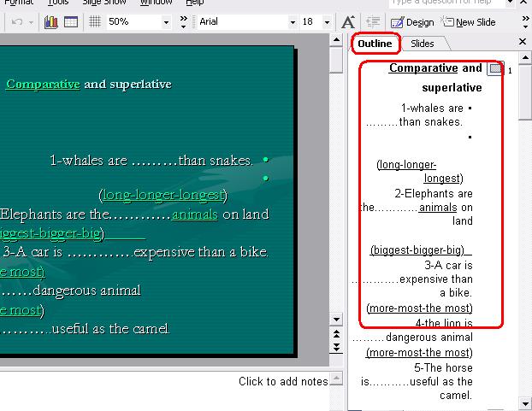Click the Increase Font Size icon
Viewport: 532px width, 411px height.
pos(348,22)
